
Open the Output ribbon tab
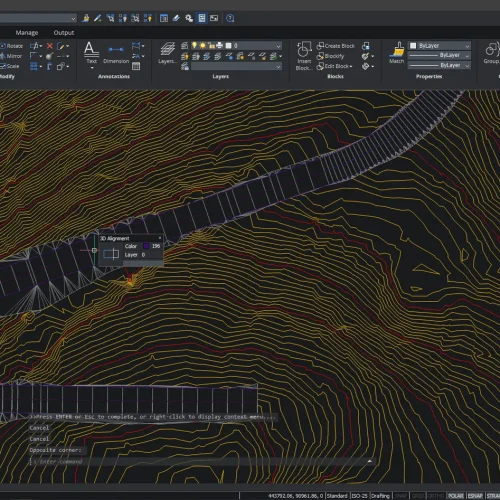64,33
